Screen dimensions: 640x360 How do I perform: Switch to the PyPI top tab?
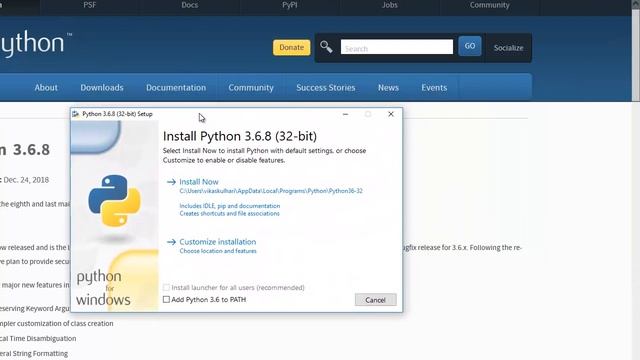290,5
